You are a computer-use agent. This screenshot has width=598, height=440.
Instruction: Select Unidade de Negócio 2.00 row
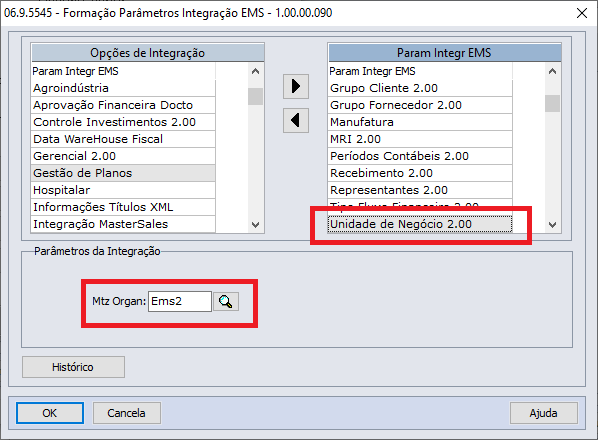[x=420, y=224]
